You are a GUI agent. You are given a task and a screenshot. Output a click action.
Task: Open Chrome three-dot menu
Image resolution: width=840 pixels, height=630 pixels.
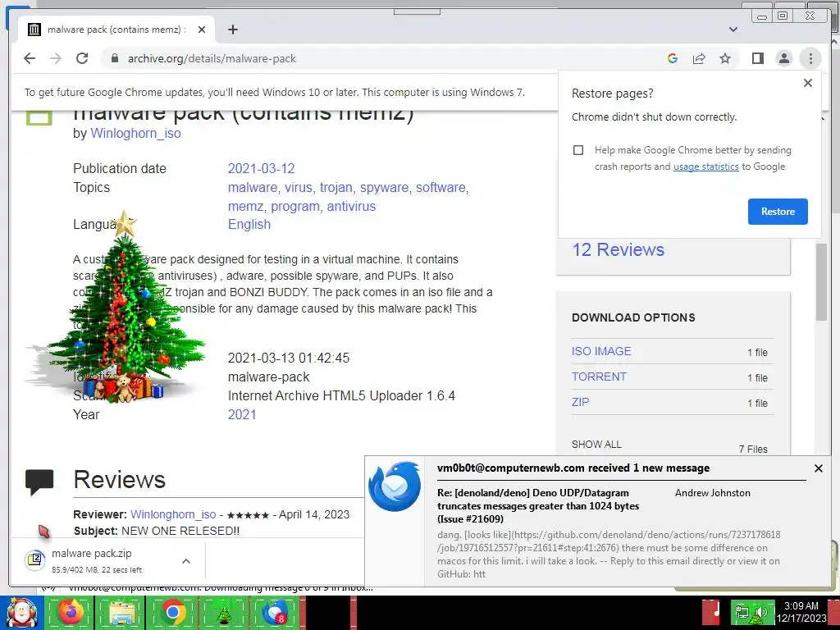tap(810, 58)
